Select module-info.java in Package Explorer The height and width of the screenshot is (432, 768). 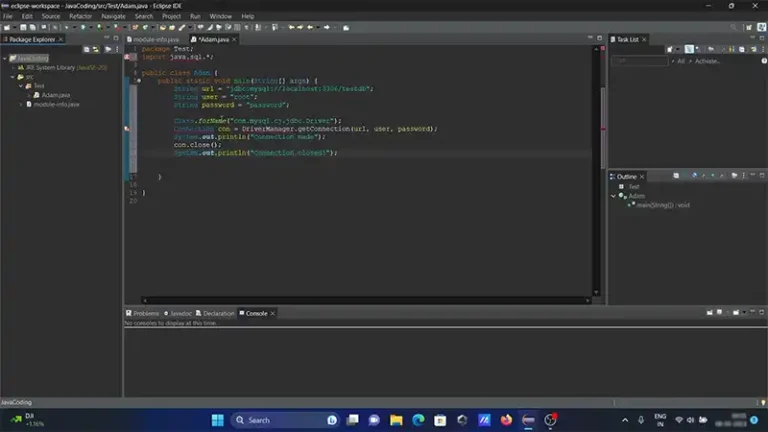pyautogui.click(x=56, y=104)
